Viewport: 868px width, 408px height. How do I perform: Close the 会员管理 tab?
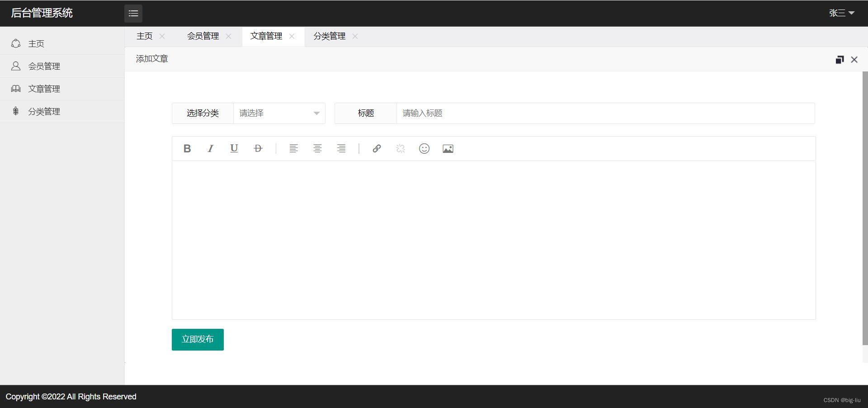228,36
